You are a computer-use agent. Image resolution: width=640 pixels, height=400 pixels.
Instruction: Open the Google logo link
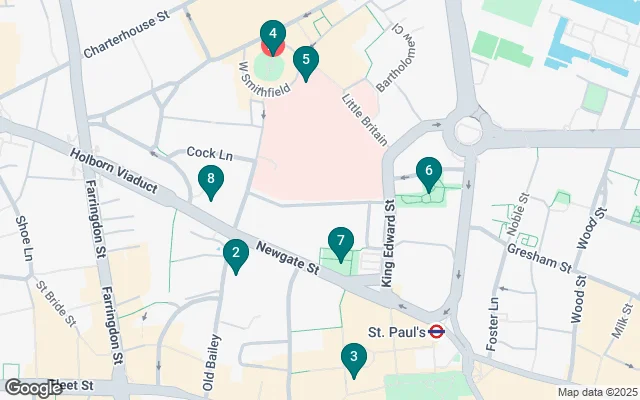(32, 388)
